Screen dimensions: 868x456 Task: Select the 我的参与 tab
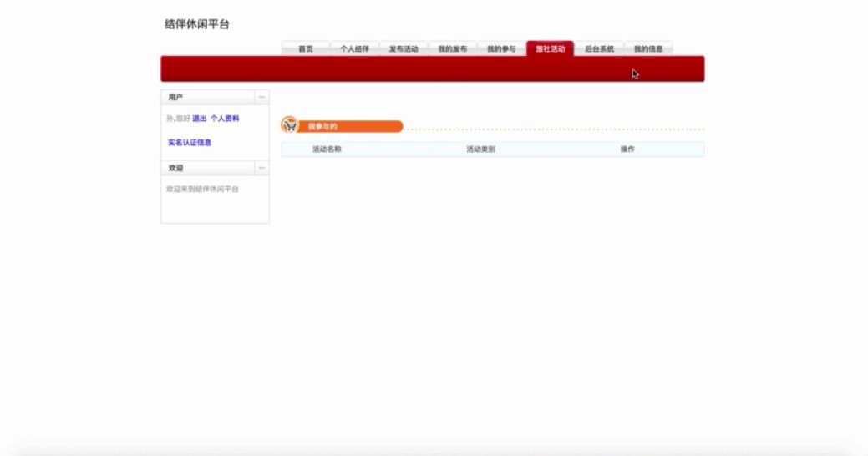pyautogui.click(x=501, y=48)
